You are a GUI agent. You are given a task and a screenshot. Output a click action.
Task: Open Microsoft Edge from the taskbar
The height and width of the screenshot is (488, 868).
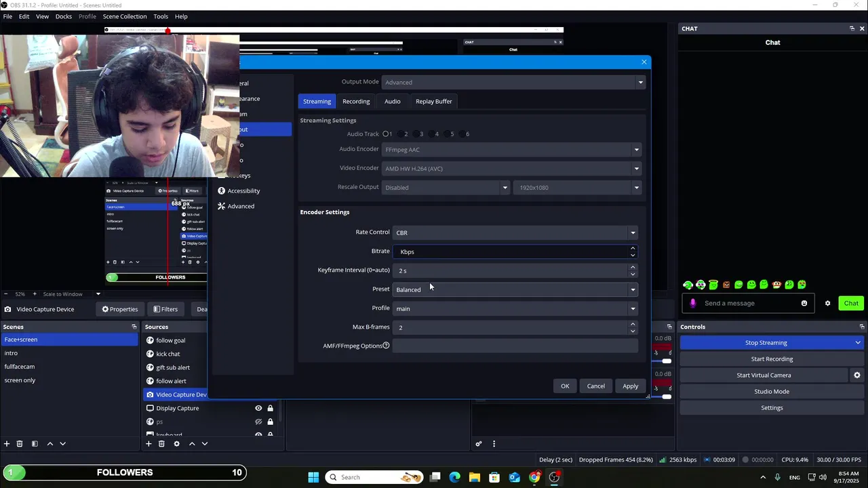pos(454,477)
